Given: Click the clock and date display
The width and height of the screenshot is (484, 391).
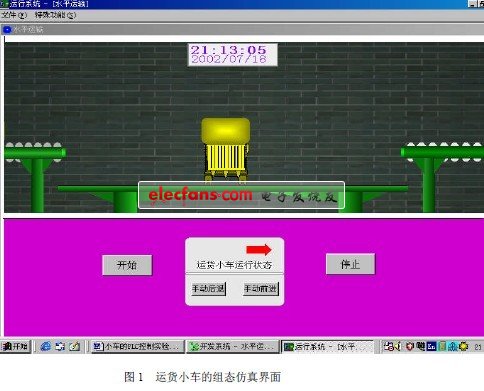Looking at the screenshot, I should pos(233,55).
